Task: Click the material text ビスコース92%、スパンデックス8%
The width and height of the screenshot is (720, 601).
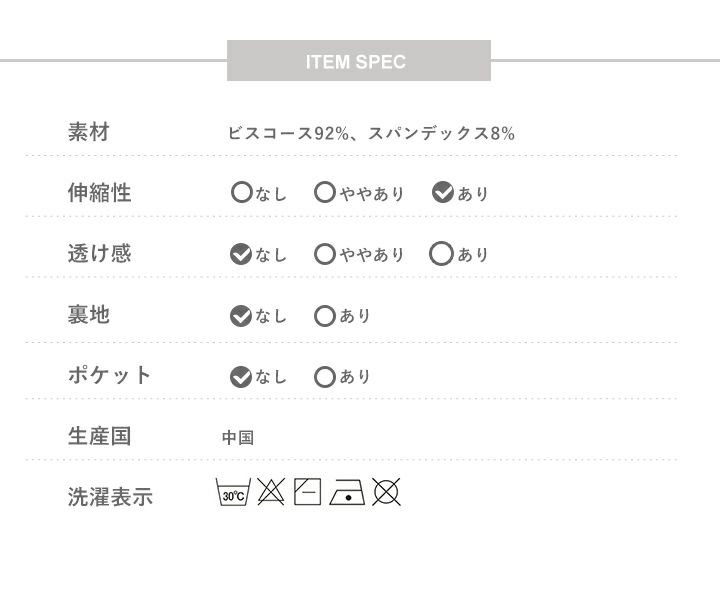Action: [371, 133]
